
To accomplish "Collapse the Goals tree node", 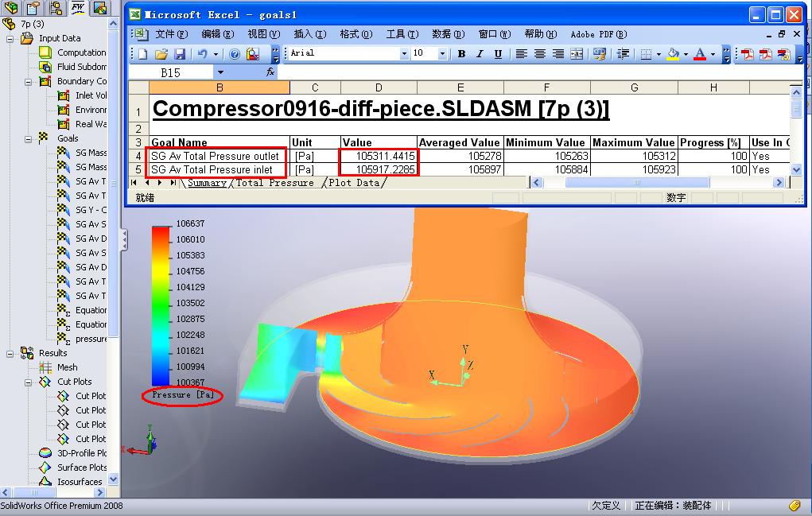I will [28, 138].
